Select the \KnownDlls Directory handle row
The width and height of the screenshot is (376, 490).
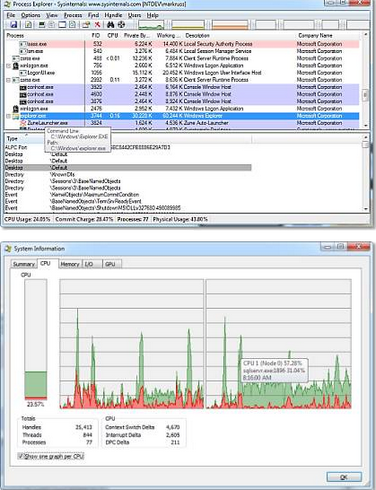click(x=128, y=175)
